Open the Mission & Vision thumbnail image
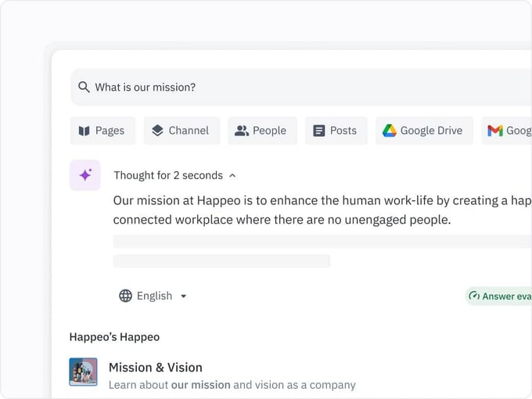This screenshot has width=532, height=399. [83, 372]
